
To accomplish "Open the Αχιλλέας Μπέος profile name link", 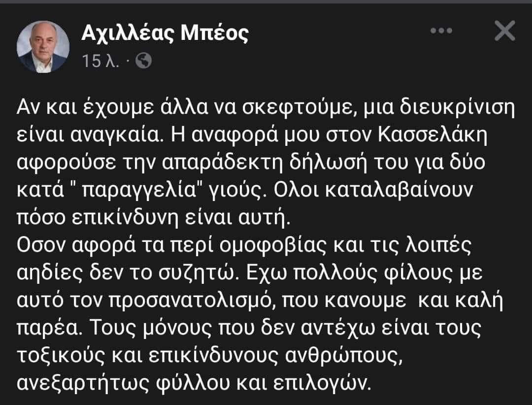I will click(165, 33).
